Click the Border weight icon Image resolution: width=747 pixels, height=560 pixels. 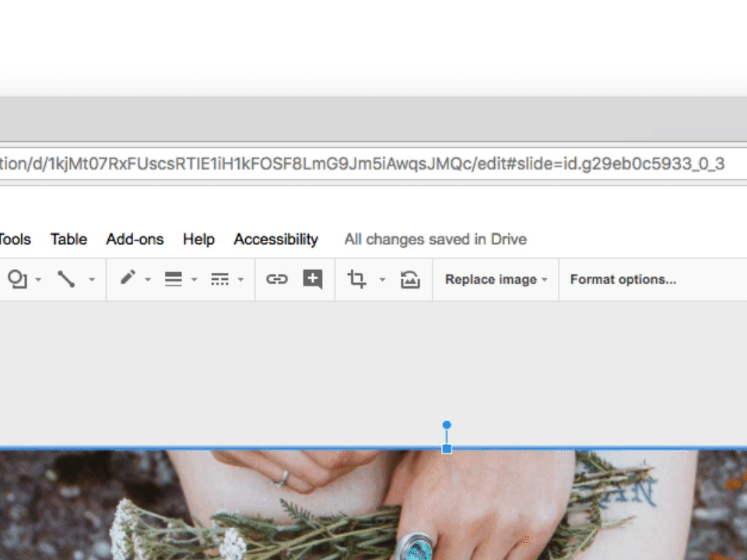174,279
